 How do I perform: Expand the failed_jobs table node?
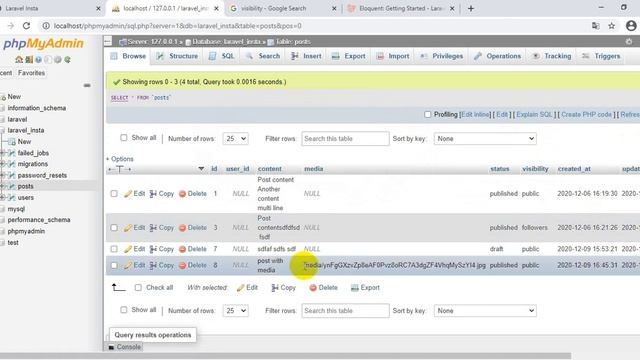[2, 153]
